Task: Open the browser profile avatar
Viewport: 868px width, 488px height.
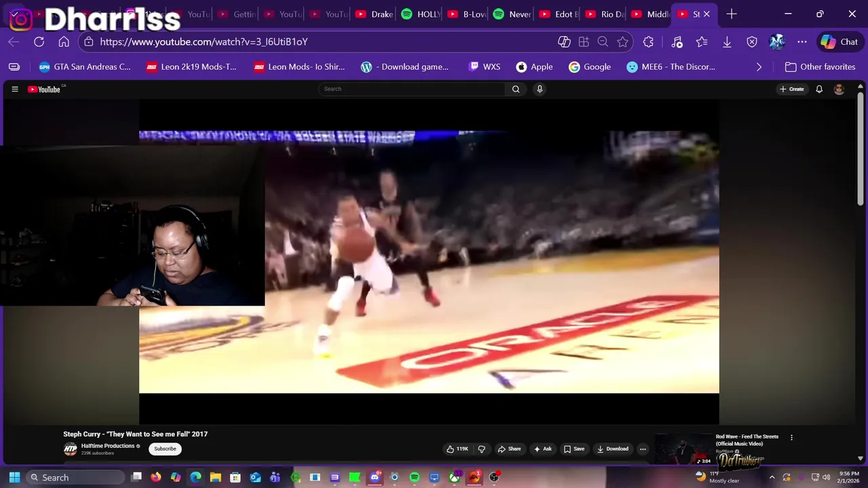Action: [777, 42]
